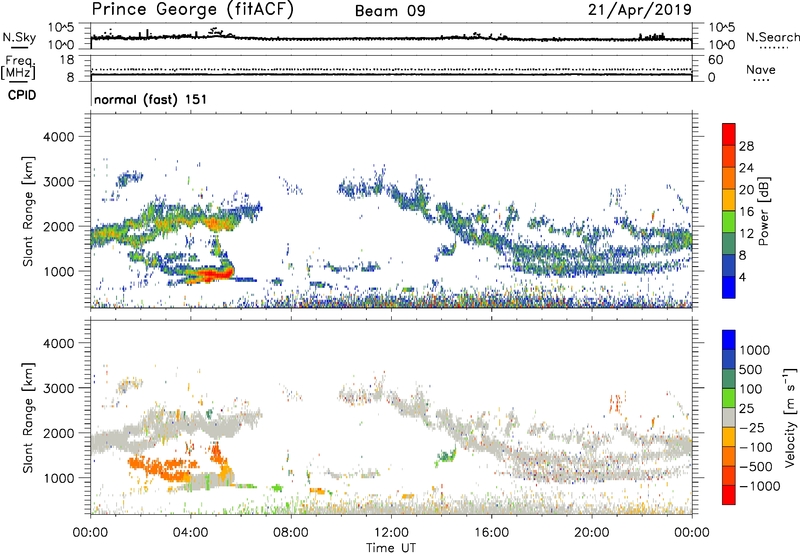Click the '12' label on power color bar
This screenshot has height=554, width=800.
[746, 234]
